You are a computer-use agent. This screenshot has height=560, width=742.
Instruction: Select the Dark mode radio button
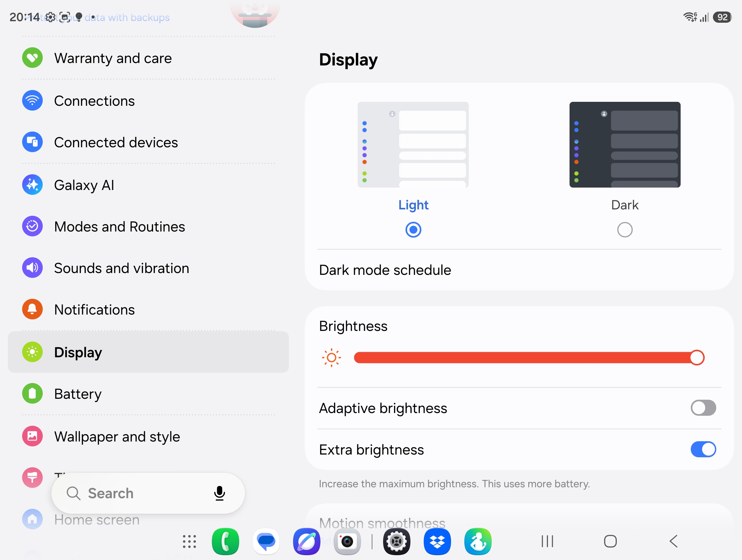625,230
